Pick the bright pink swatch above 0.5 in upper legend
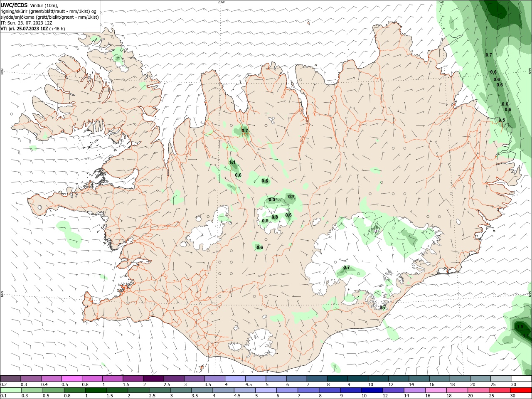This screenshot has height=399, width=532. 71,379
